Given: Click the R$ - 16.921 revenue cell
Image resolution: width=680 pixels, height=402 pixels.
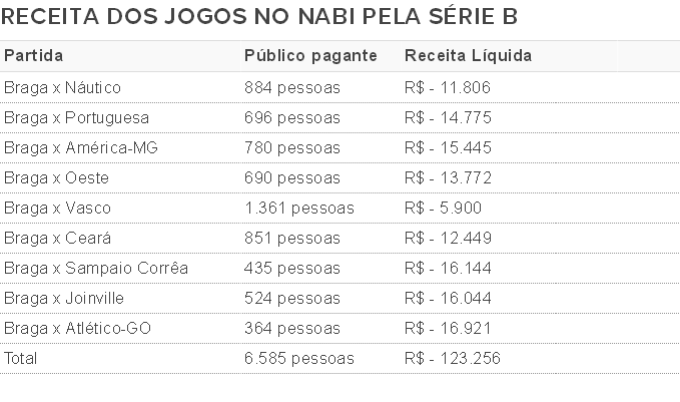Looking at the screenshot, I should (448, 328).
